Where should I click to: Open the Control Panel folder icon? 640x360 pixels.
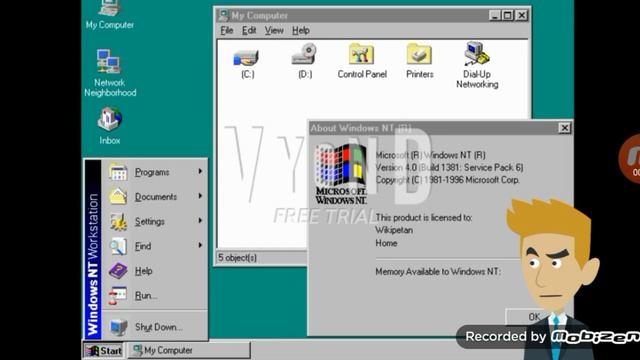(x=361, y=54)
